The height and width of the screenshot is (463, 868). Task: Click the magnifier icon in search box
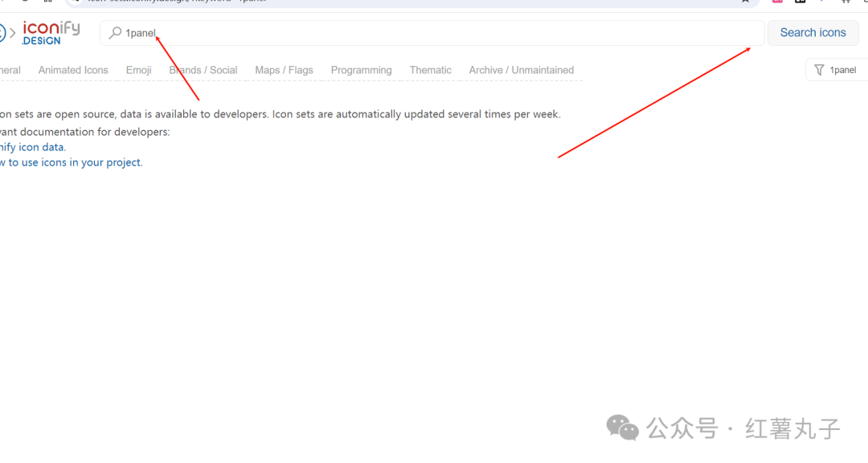coord(115,33)
